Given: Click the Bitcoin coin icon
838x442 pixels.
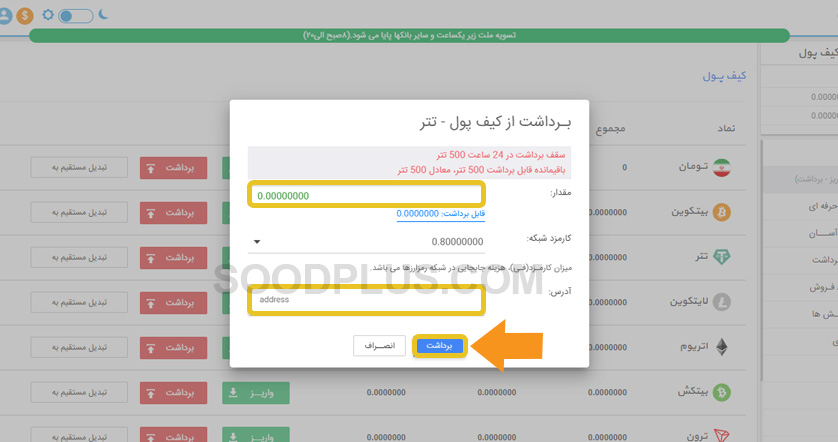Looking at the screenshot, I should click(x=721, y=212).
